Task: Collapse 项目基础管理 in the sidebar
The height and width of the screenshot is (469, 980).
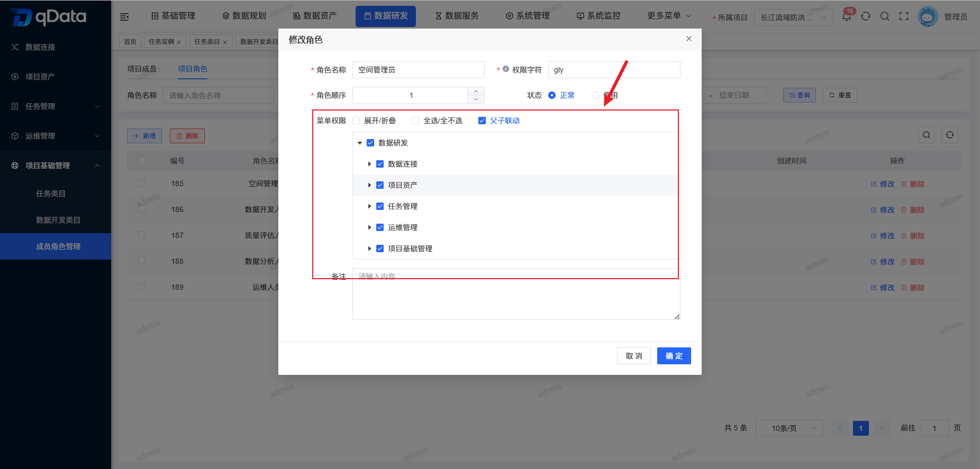Action: tap(56, 165)
